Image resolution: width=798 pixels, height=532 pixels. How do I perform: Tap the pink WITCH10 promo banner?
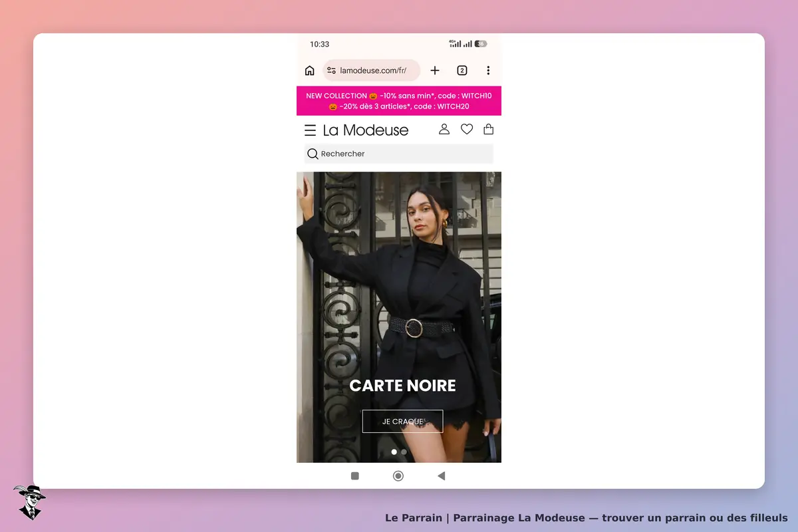399,100
